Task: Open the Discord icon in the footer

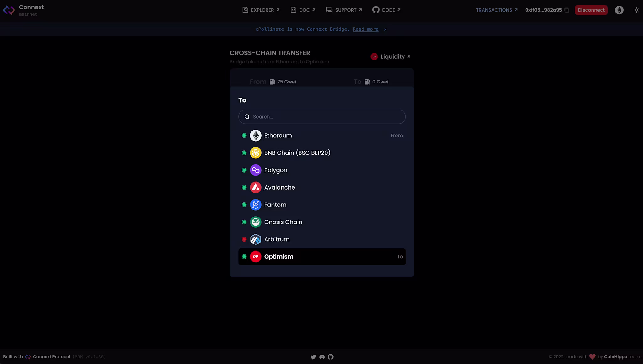Action: [322, 357]
